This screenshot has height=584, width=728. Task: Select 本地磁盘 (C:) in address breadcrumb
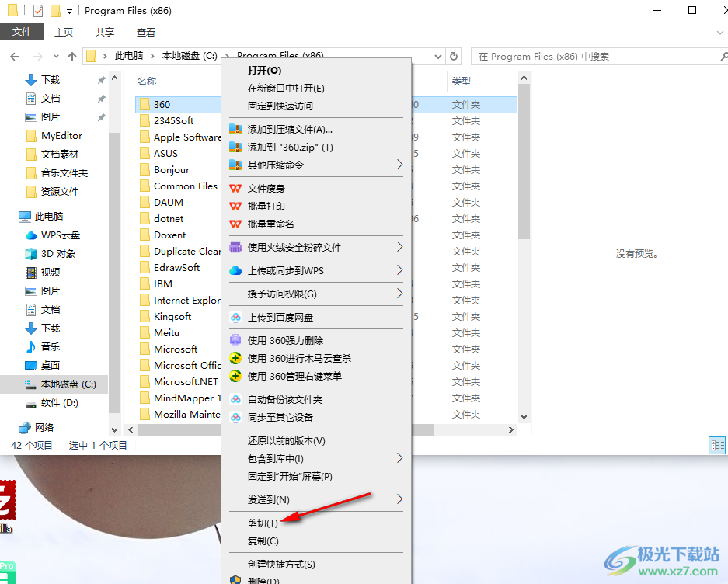click(190, 56)
